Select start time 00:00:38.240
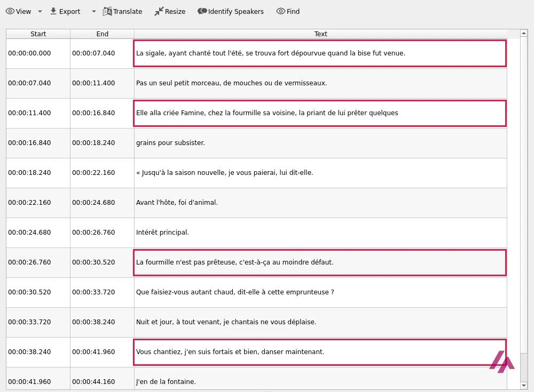This screenshot has width=534, height=392. pyautogui.click(x=29, y=352)
